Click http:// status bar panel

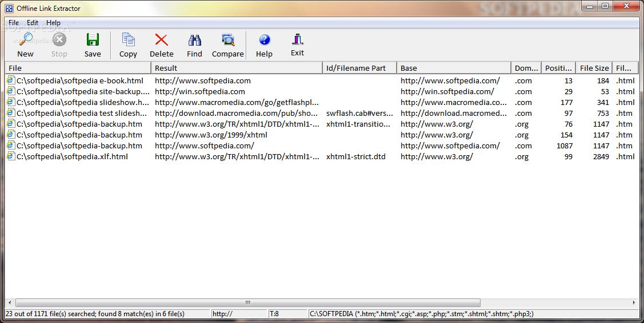pyautogui.click(x=239, y=313)
